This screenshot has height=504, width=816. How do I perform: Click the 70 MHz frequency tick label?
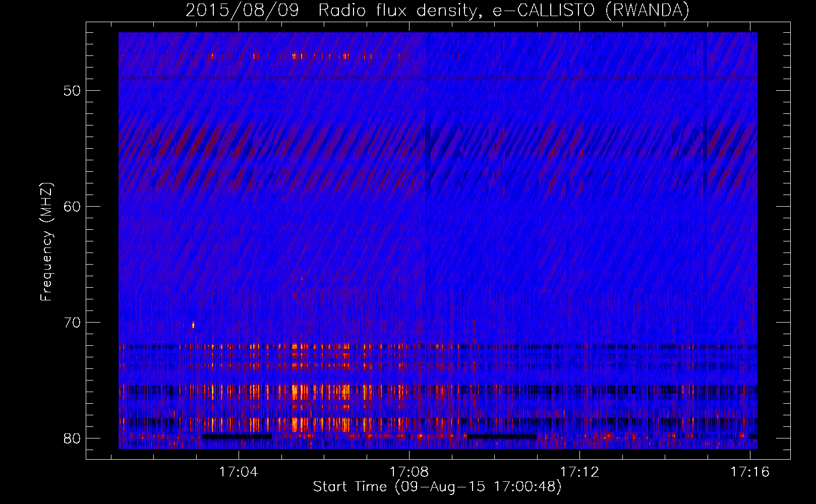click(72, 323)
